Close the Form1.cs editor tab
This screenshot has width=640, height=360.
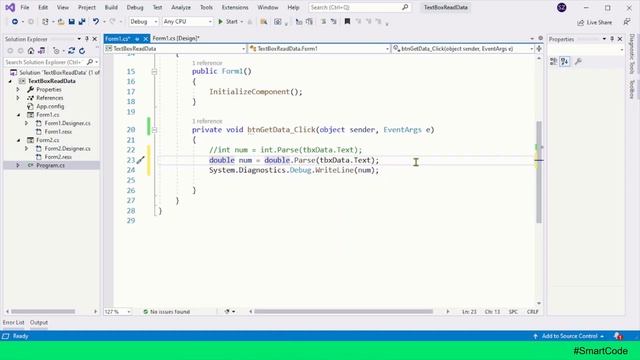click(146, 39)
